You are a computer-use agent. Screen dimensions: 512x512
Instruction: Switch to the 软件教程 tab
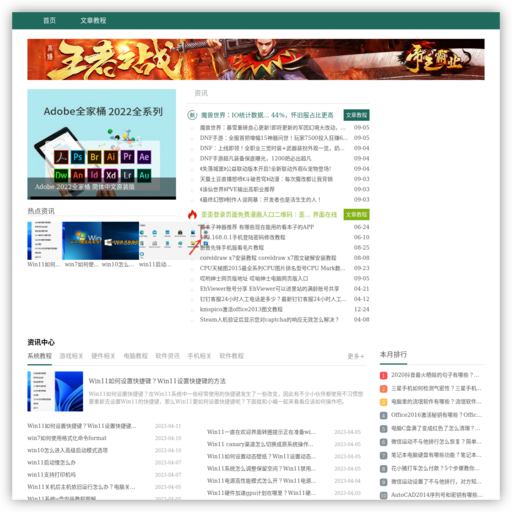(231, 356)
